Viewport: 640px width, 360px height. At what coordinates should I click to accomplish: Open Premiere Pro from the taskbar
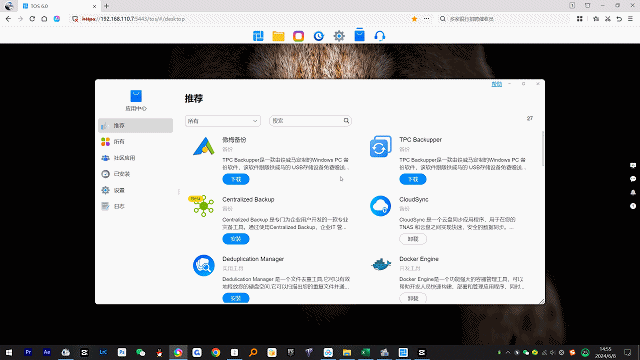pyautogui.click(x=28, y=352)
